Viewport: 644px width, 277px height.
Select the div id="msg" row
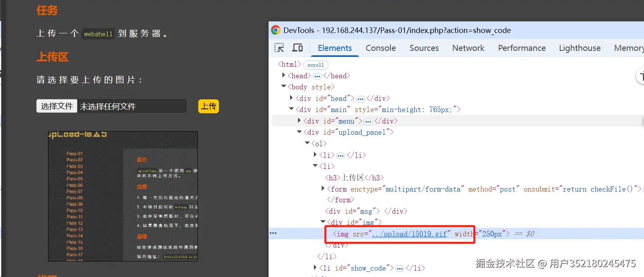click(x=366, y=211)
